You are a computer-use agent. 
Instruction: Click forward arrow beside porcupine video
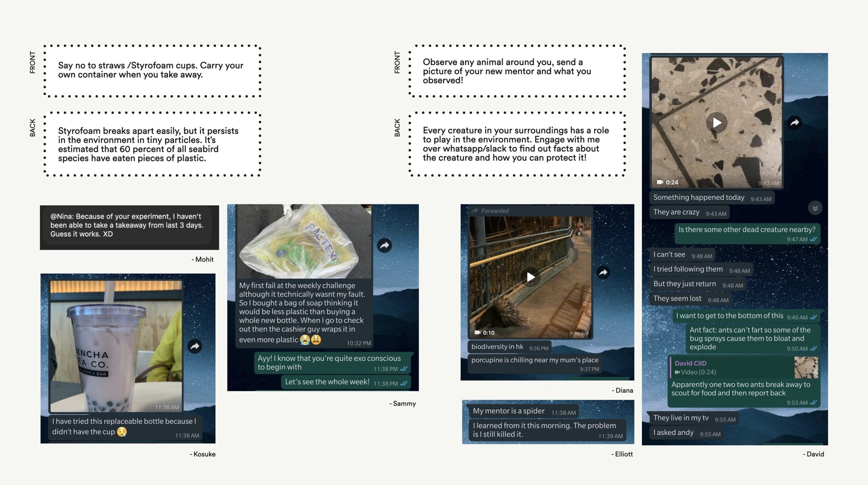(603, 272)
